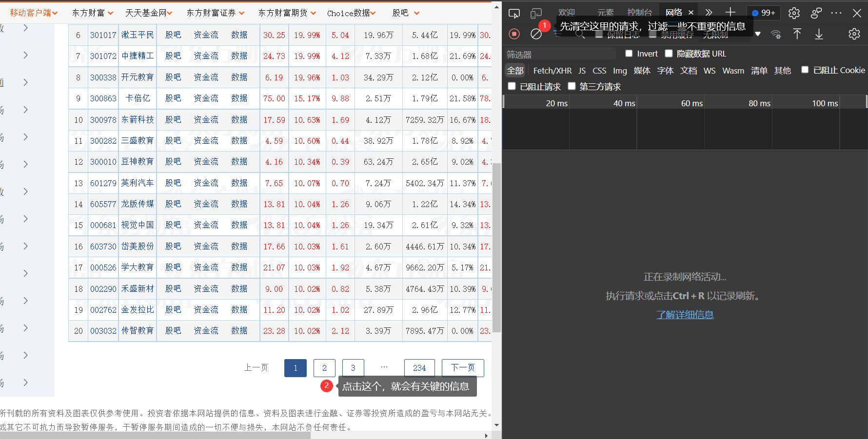Open the 99+ issues counter

click(764, 13)
